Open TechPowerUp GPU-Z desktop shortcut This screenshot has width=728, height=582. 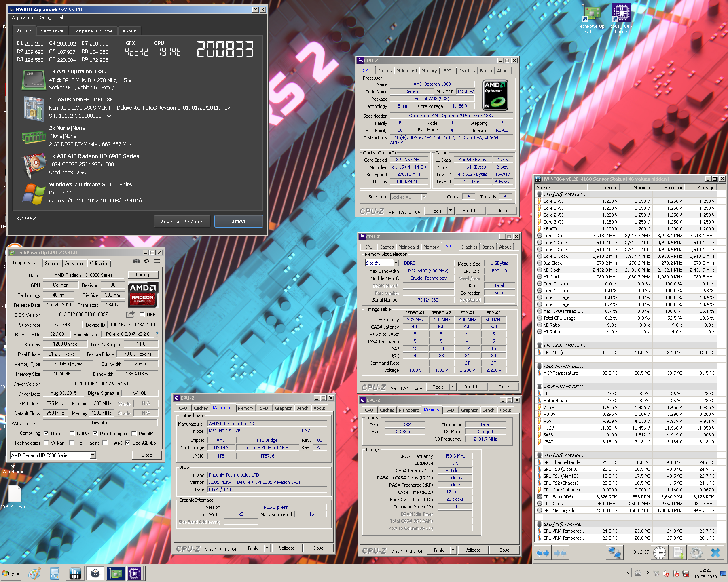pos(591,19)
